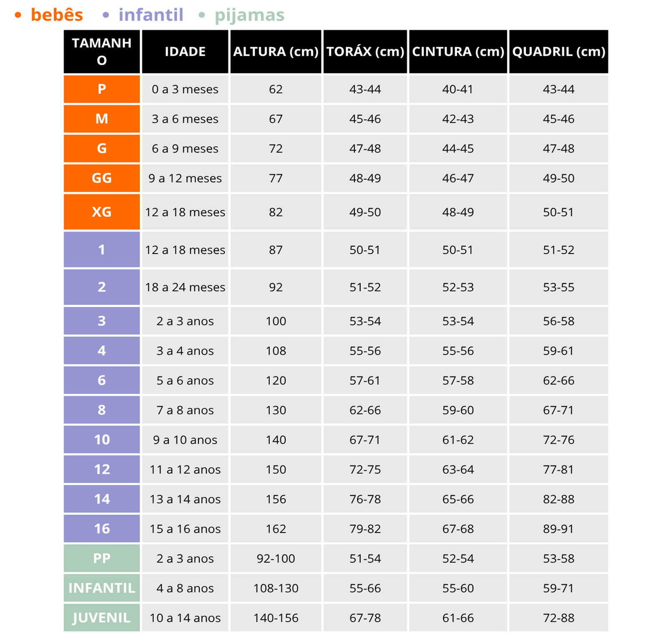The width and height of the screenshot is (672, 636).
Task: Select the IDADE column header
Action: tap(185, 52)
